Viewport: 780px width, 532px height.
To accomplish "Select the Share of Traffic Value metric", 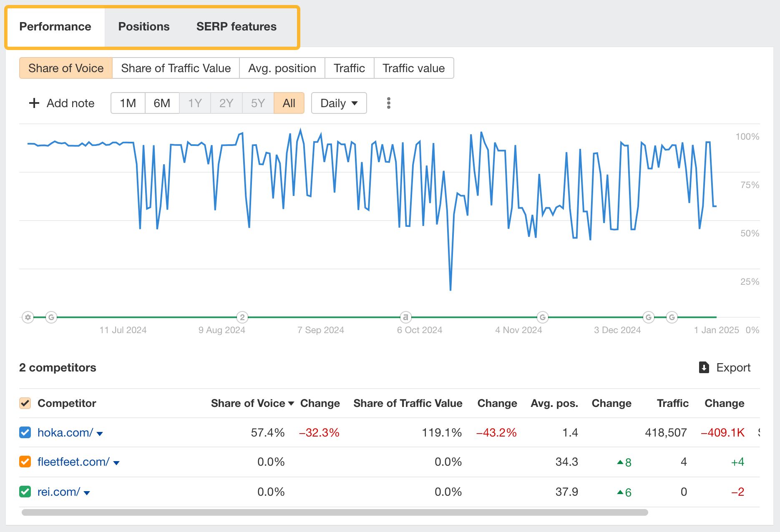I will [176, 68].
